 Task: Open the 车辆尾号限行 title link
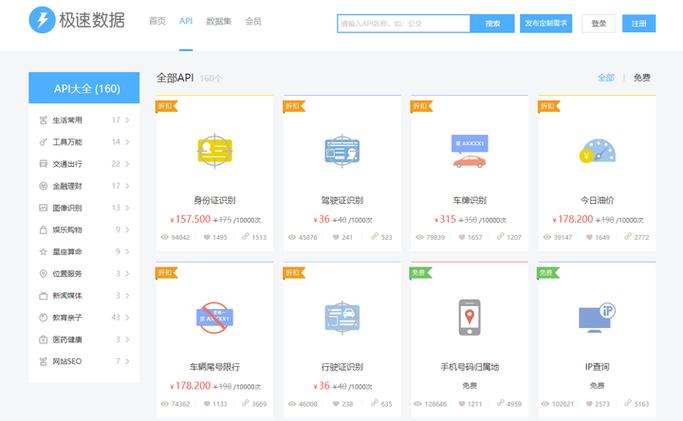[x=215, y=367]
